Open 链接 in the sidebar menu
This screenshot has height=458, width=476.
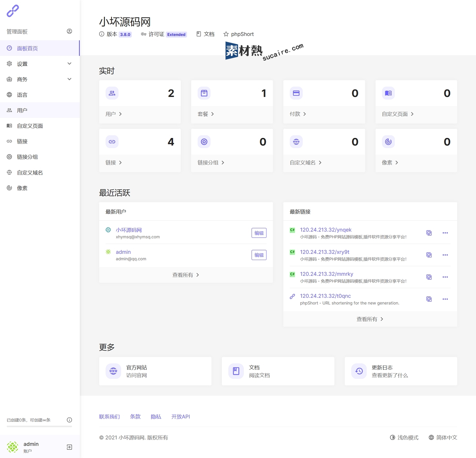pyautogui.click(x=40, y=141)
